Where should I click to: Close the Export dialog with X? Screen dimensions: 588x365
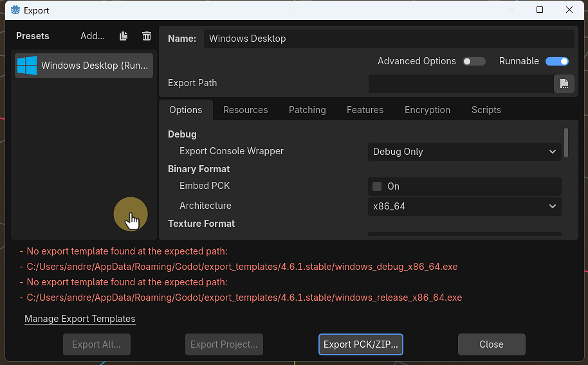569,10
